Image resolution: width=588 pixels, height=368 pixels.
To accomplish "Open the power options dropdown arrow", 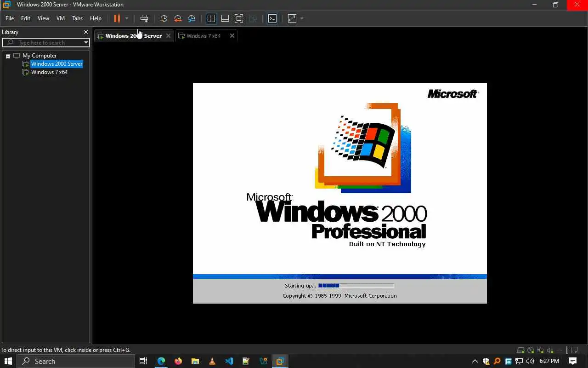I will pyautogui.click(x=127, y=18).
